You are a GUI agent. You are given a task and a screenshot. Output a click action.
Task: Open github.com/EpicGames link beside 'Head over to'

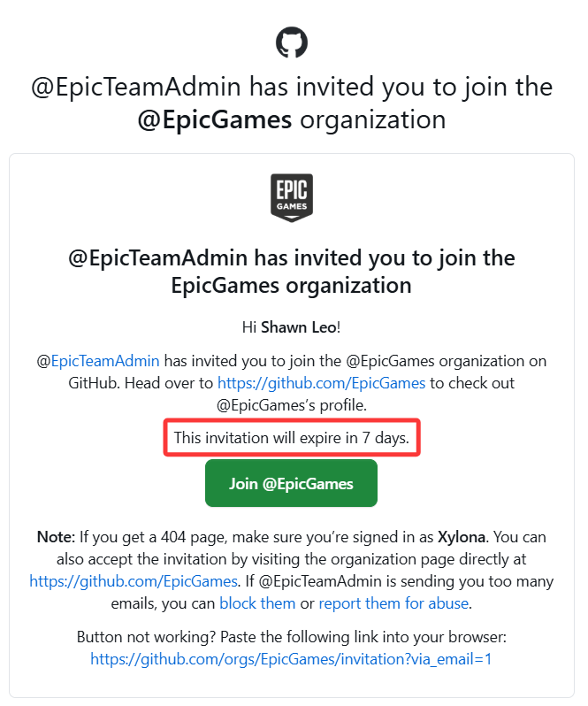click(321, 383)
